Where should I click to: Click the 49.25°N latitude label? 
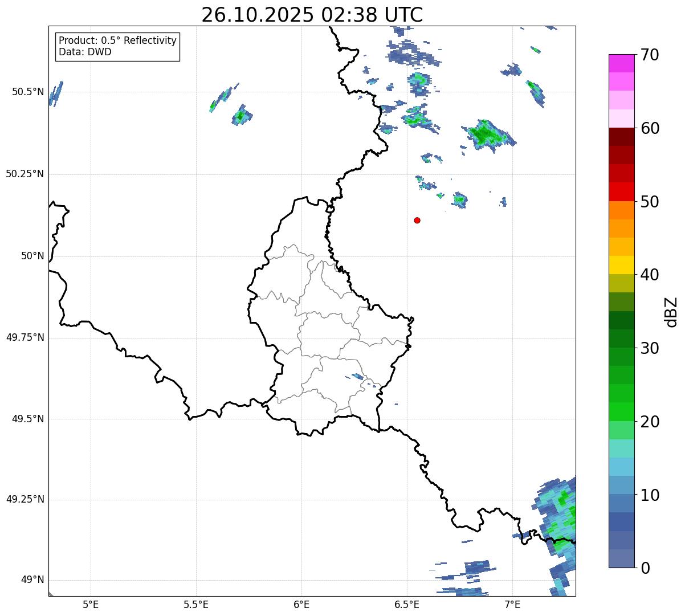25,500
